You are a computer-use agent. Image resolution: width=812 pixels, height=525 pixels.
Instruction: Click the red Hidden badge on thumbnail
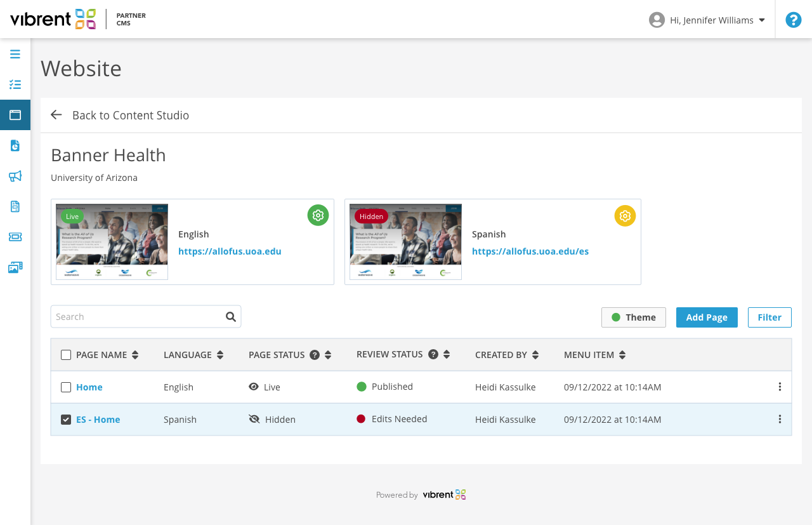[371, 216]
